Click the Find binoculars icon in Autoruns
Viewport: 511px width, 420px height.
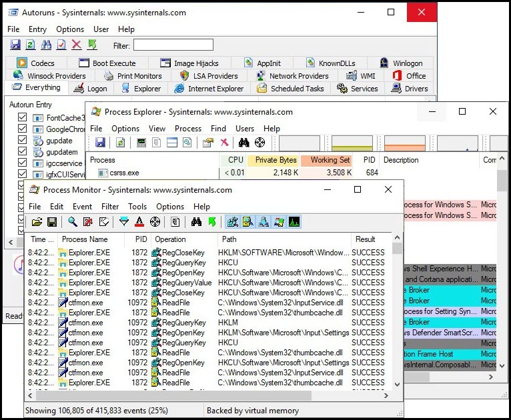click(46, 45)
